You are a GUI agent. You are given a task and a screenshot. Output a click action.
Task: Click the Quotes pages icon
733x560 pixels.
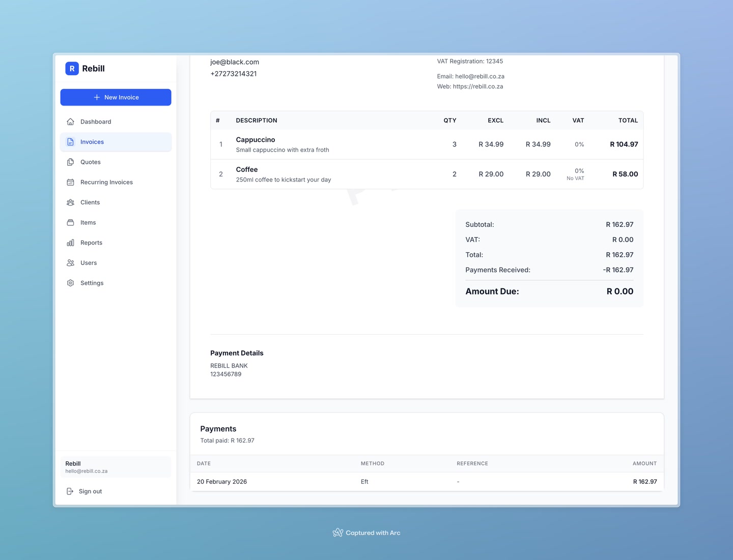pos(70,162)
